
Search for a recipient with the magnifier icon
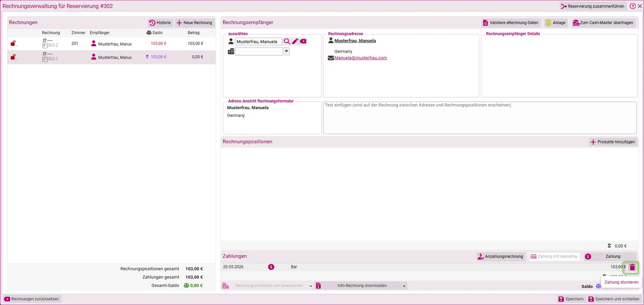pos(287,41)
